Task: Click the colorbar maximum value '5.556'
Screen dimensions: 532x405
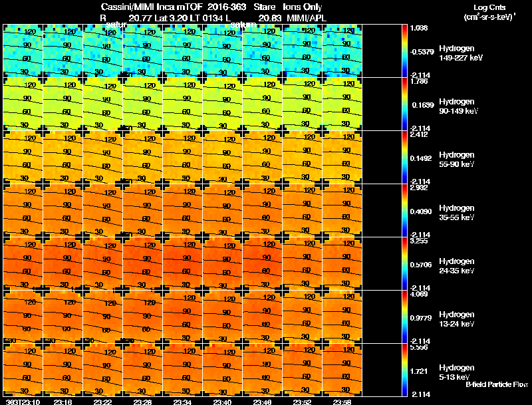Action: [x=419, y=348]
